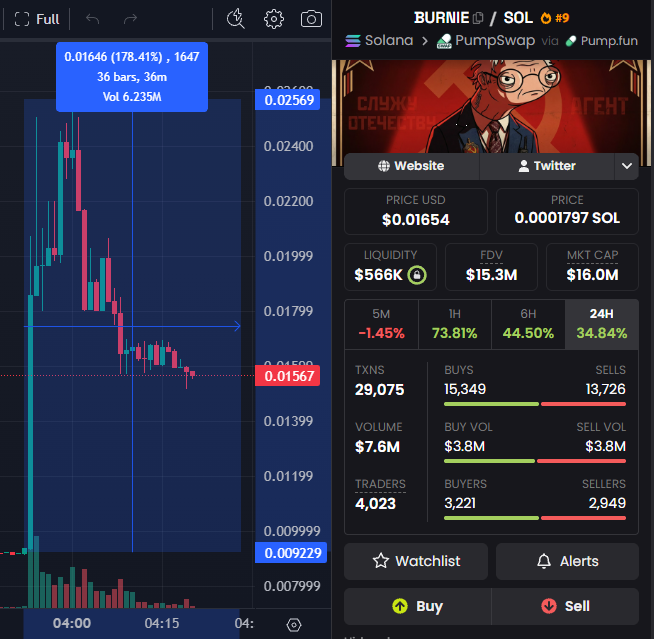Viewport: 654px width, 639px height.
Task: Open the token Twitter profile
Action: (547, 166)
